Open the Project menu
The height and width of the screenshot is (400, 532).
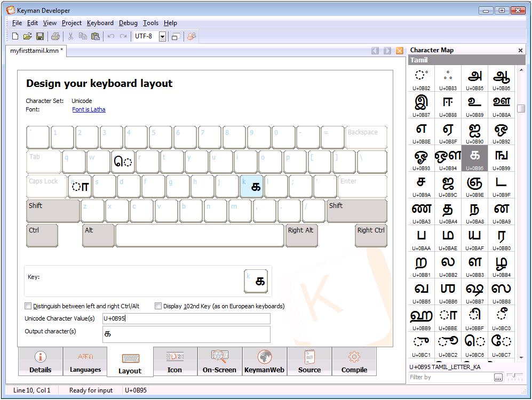(72, 23)
